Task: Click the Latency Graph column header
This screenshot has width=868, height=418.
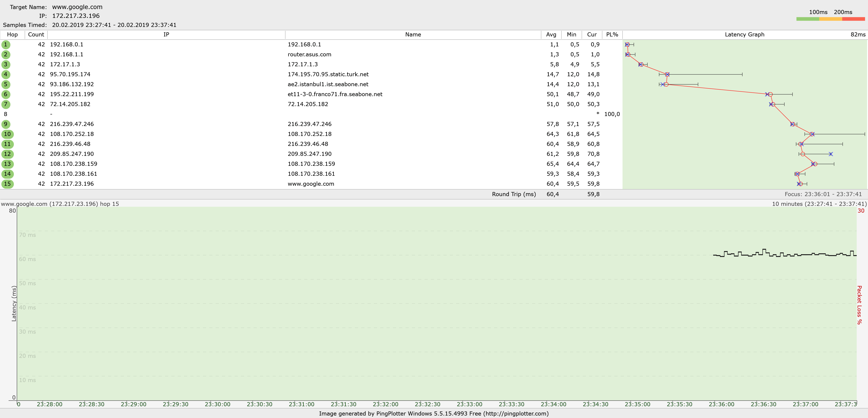Action: [x=744, y=34]
